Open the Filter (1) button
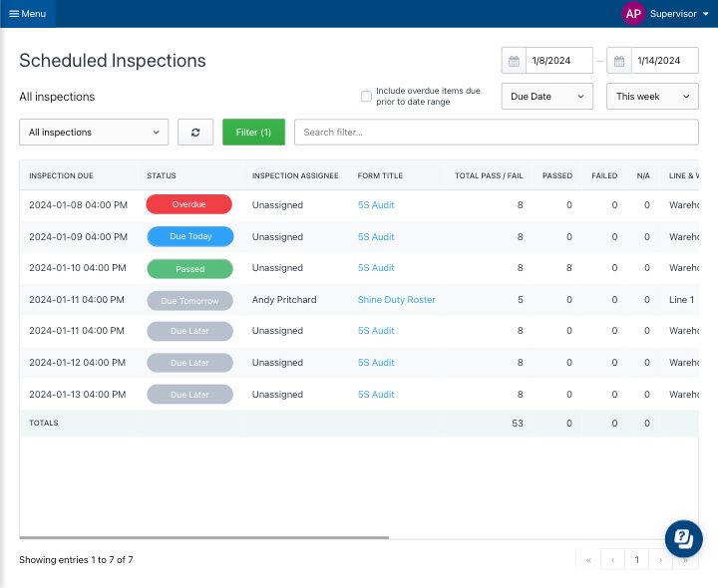 pyautogui.click(x=253, y=133)
